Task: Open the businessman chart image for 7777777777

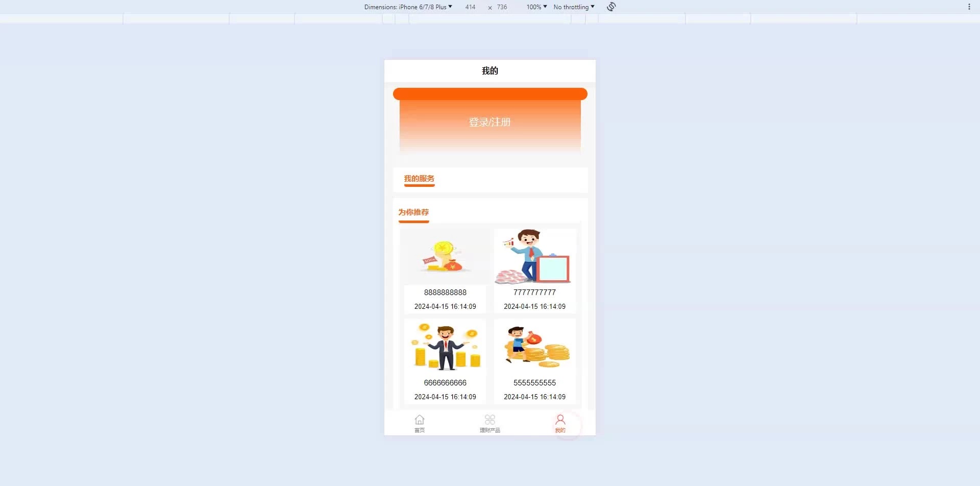Action: 534,256
